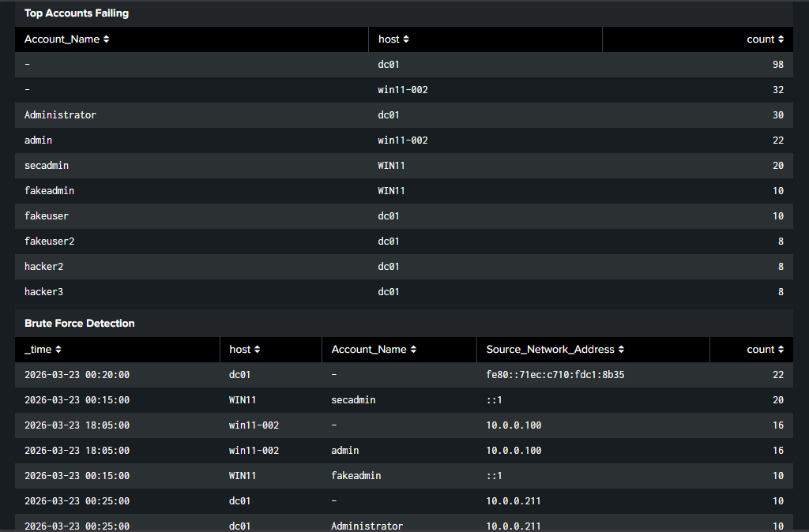809x532 pixels.
Task: Select the Brute Force Detection panel title
Action: coord(78,323)
